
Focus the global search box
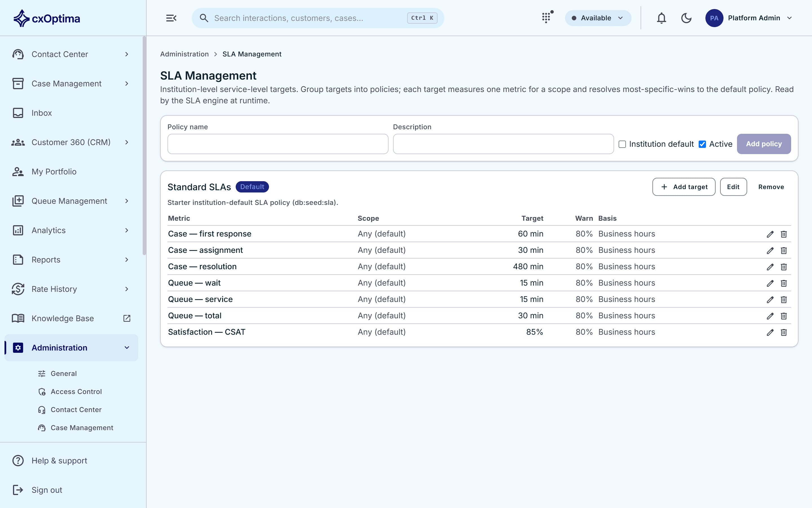[x=318, y=18]
